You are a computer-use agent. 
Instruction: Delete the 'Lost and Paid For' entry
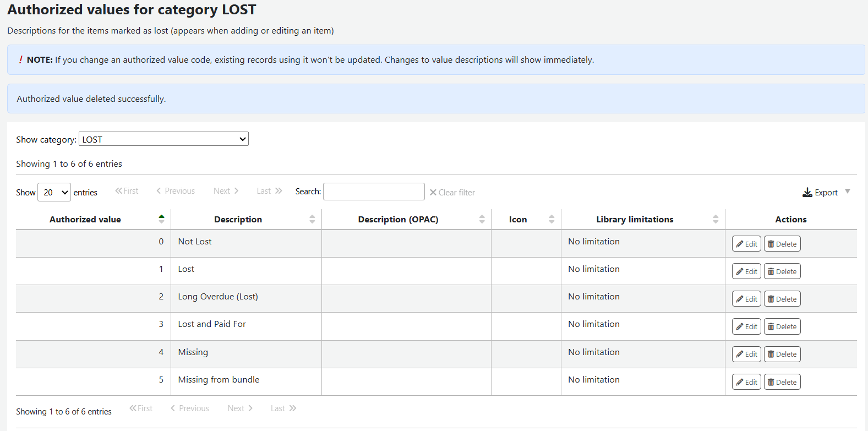pyautogui.click(x=782, y=326)
